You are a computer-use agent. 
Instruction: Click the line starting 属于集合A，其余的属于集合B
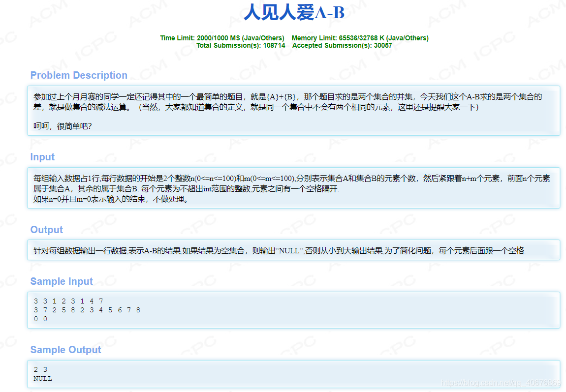point(186,189)
